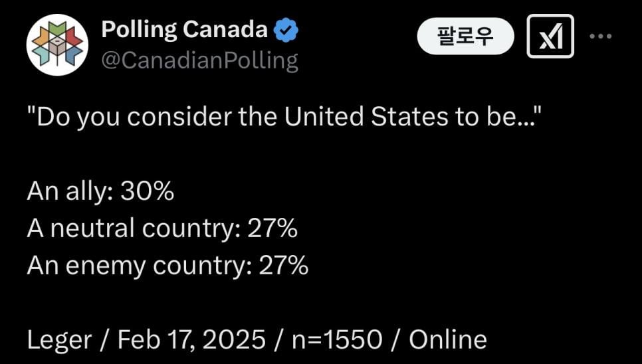This screenshot has height=364, width=642.
Task: Select the "An ally: 30%" line
Action: pos(100,192)
